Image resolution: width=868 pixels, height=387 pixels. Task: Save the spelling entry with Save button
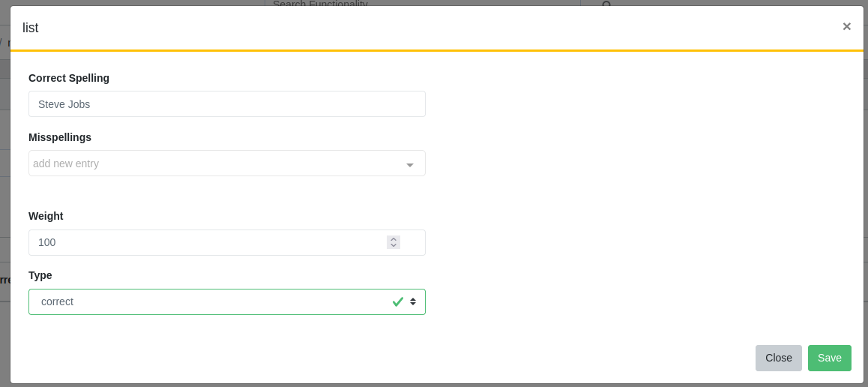pyautogui.click(x=829, y=358)
